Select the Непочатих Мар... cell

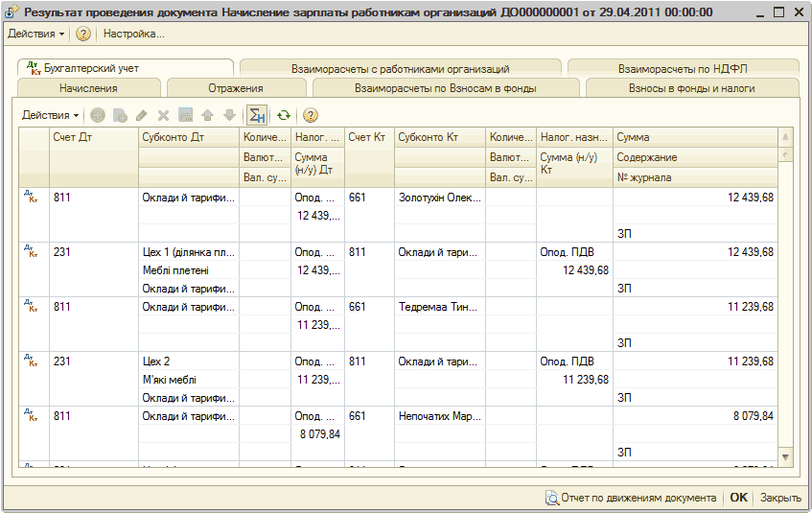(x=440, y=416)
